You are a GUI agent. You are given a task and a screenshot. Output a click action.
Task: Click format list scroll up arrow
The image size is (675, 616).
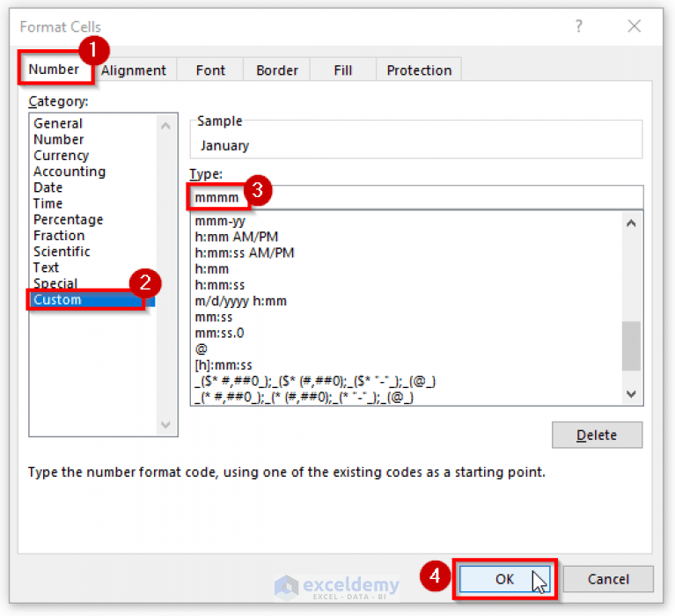631,223
